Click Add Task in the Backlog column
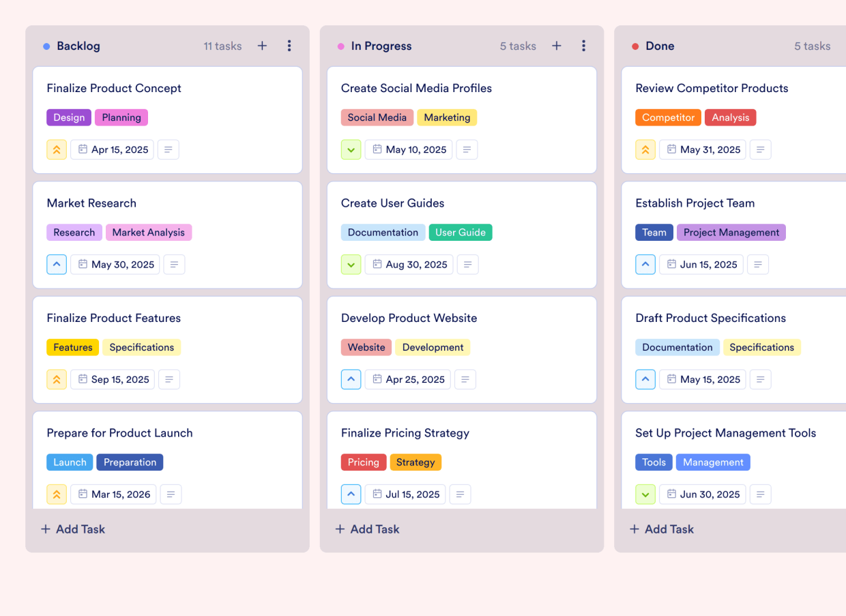The image size is (846, 616). click(72, 529)
